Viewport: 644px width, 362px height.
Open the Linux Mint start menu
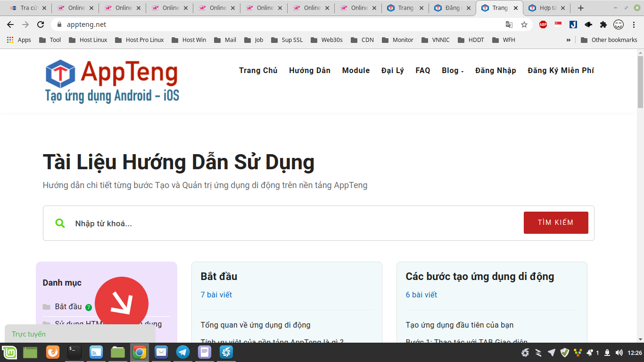[9, 352]
